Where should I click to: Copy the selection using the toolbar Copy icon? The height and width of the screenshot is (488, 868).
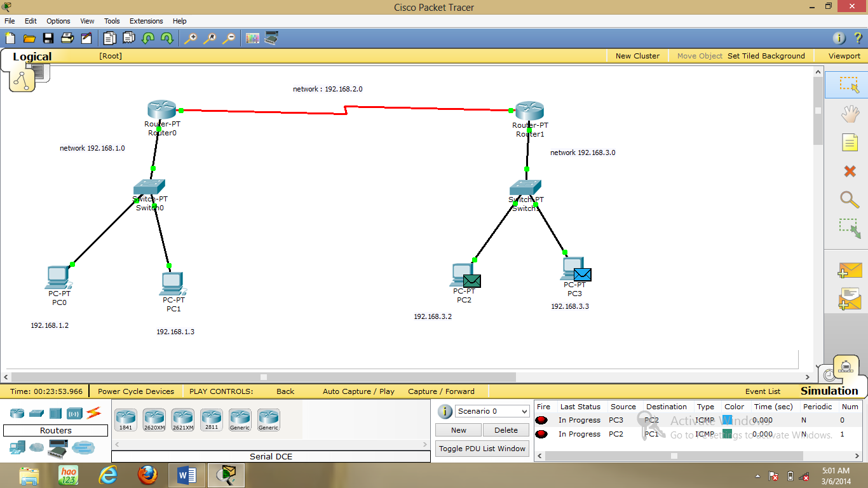tap(110, 38)
